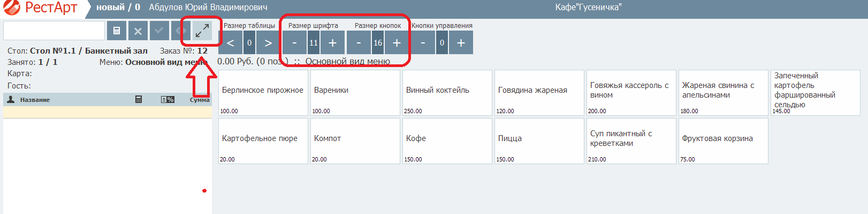Decrease font size with minus button

coord(295,43)
